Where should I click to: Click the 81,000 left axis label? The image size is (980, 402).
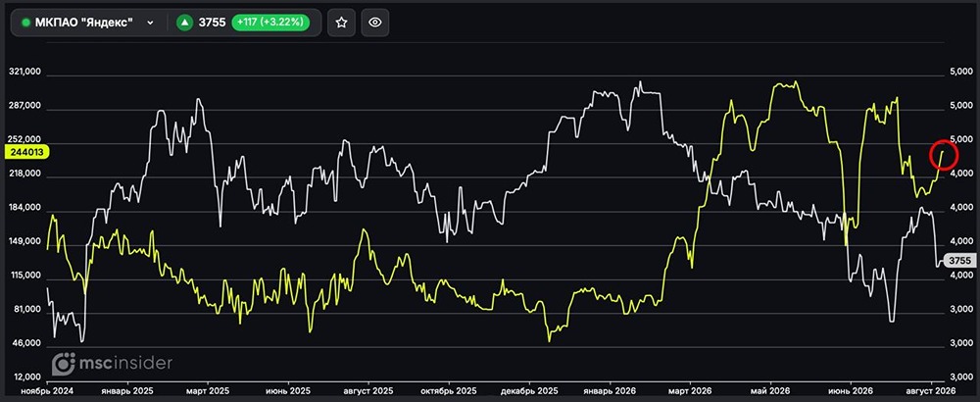point(26,310)
